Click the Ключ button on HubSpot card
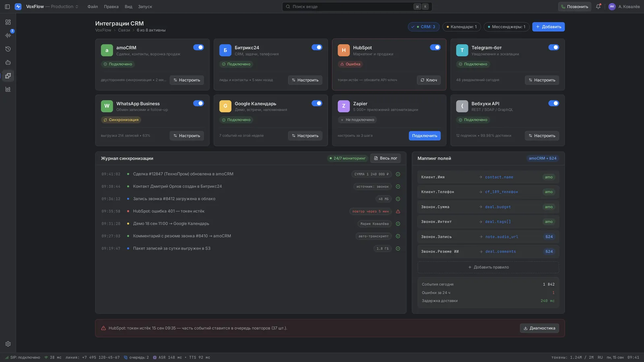This screenshot has width=644, height=362. click(x=429, y=80)
